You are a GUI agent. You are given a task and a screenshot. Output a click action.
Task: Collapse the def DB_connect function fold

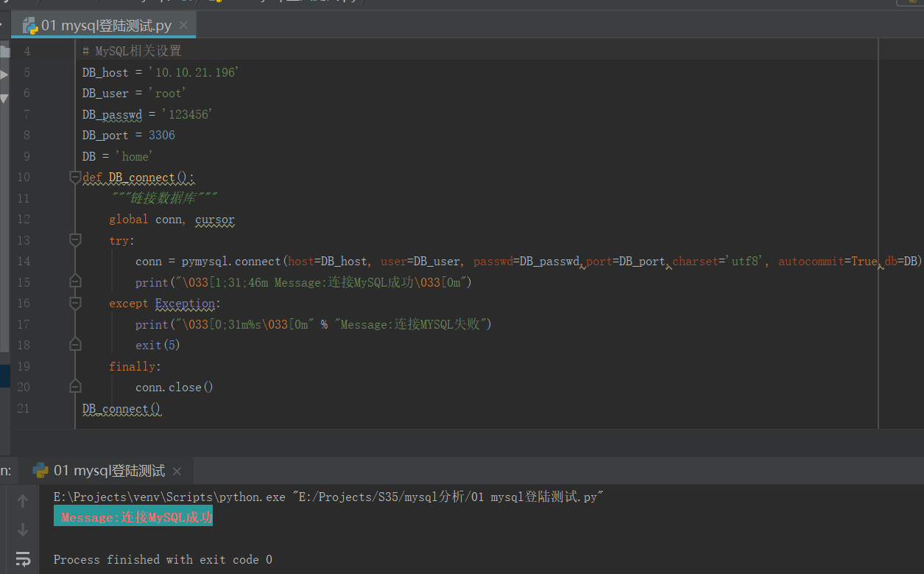74,178
